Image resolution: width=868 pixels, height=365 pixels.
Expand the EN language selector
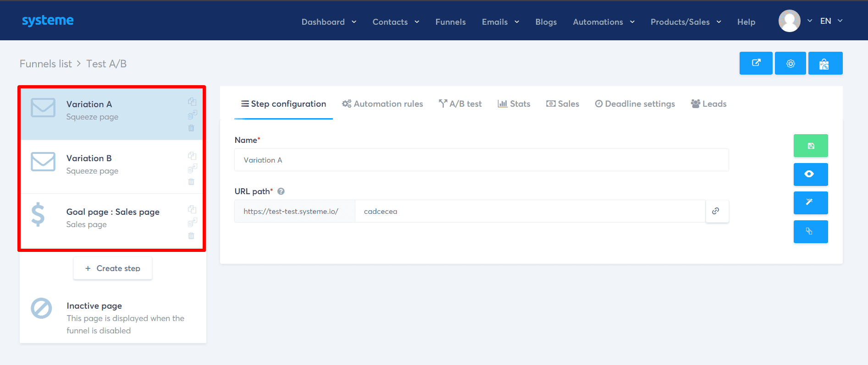coord(831,21)
